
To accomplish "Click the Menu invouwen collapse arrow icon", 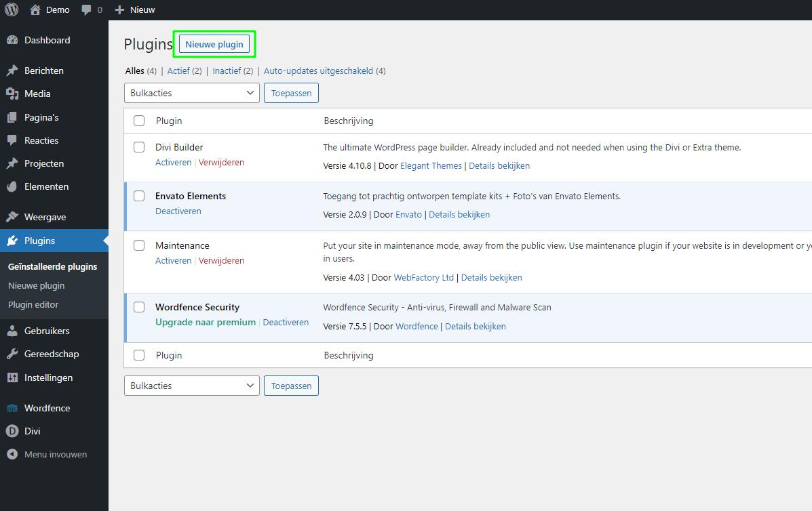I will 12,454.
